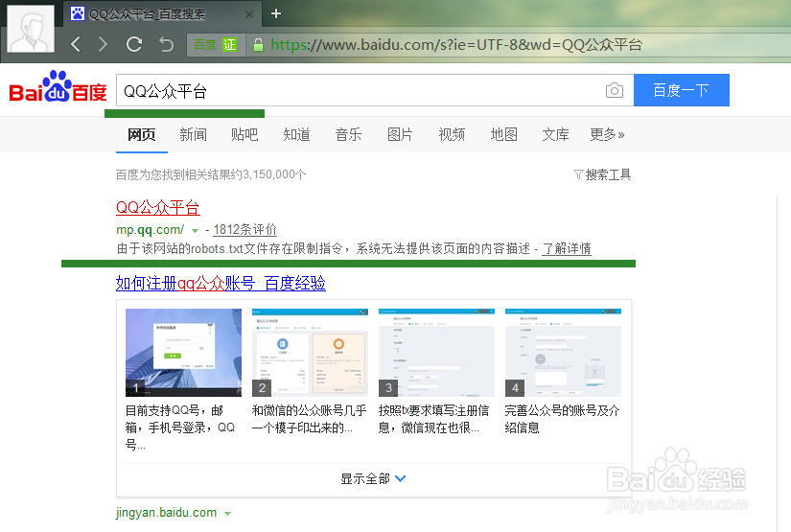
Task: Switch to the 地图 tab
Action: click(x=503, y=134)
